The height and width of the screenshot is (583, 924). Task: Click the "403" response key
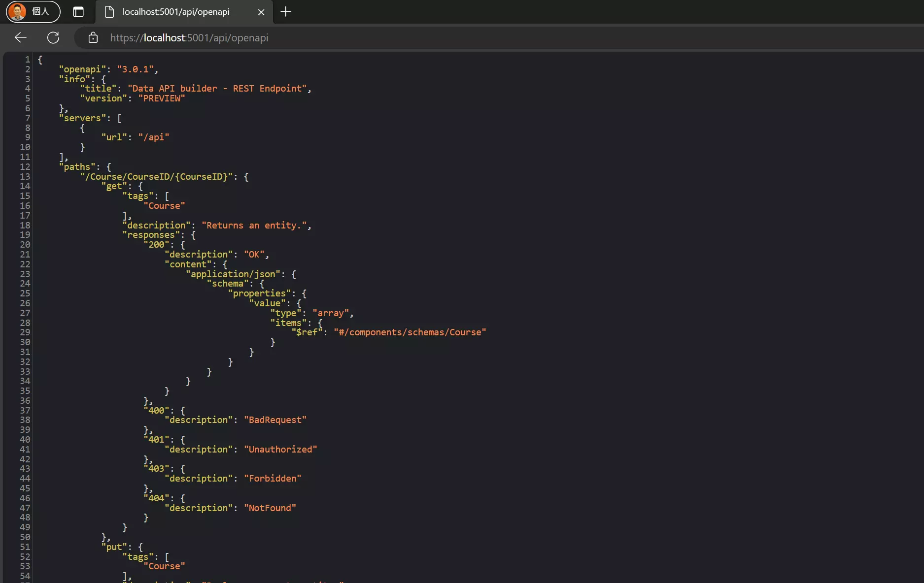tap(156, 469)
